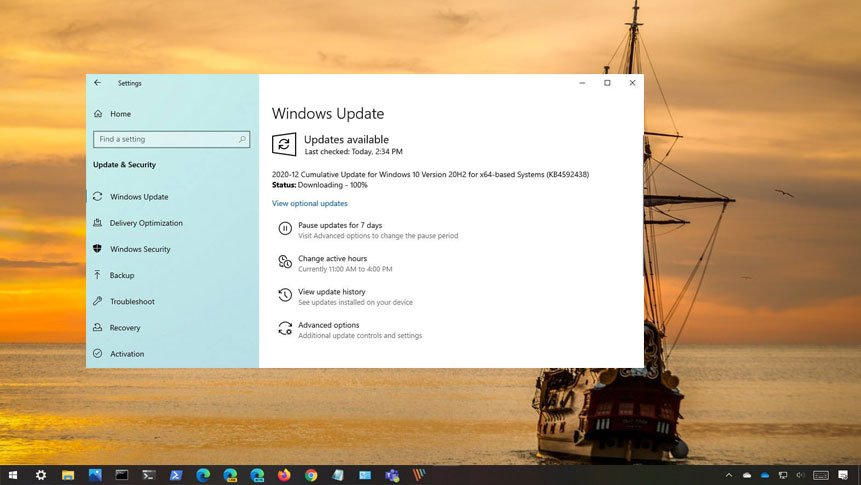Open Firefox from the taskbar
Screen dimensions: 861x485
(284, 475)
